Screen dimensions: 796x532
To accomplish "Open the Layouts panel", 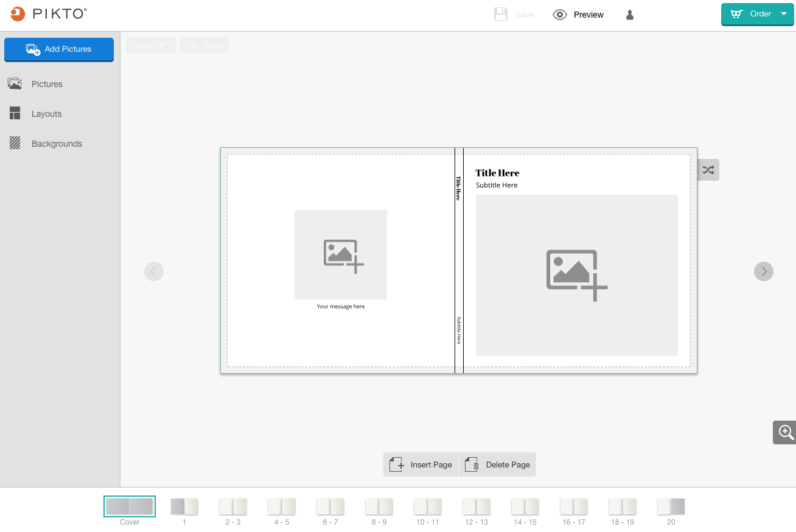I will point(46,113).
